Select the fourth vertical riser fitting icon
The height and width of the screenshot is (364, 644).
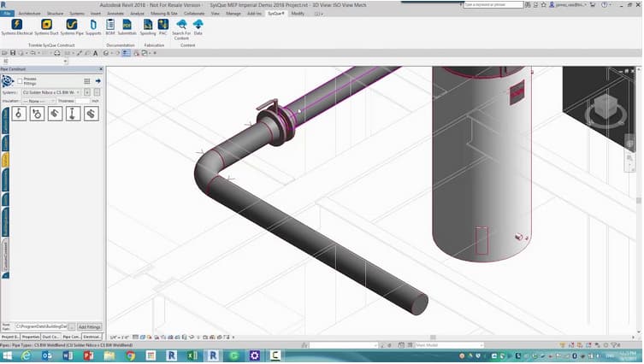click(73, 114)
